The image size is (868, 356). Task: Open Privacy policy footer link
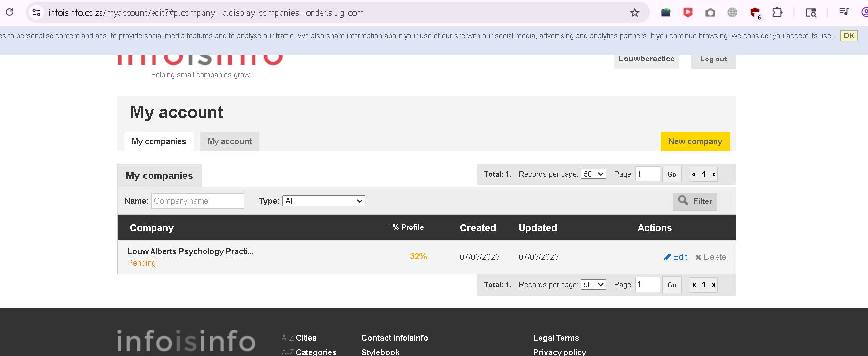[560, 352]
